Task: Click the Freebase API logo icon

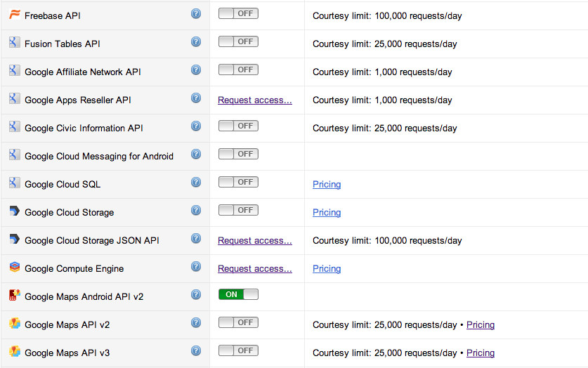Action: 14,15
